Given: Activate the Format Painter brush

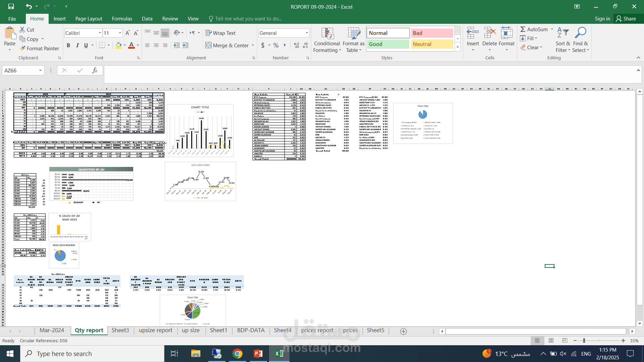Looking at the screenshot, I should pyautogui.click(x=39, y=48).
